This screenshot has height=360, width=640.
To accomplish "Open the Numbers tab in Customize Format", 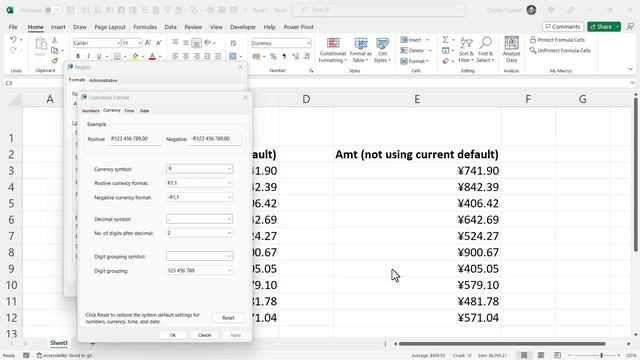I will pos(91,111).
